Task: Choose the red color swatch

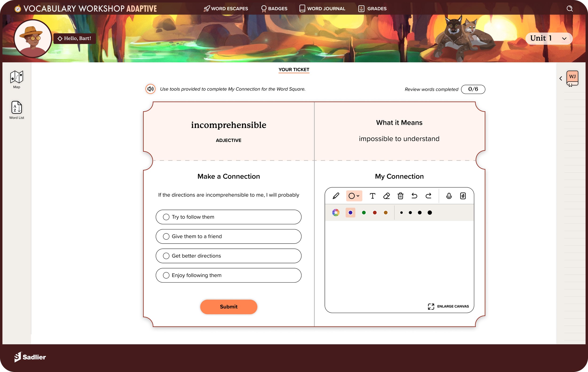Action: 375,212
